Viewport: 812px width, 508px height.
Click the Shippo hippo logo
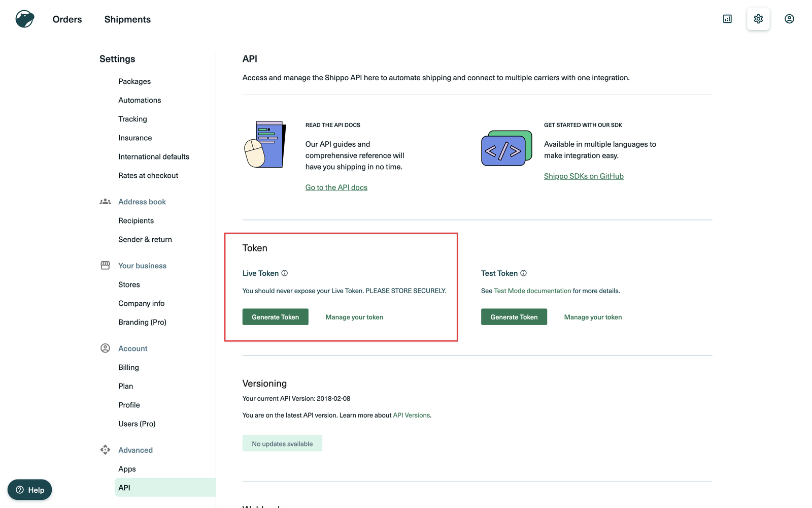coord(24,18)
